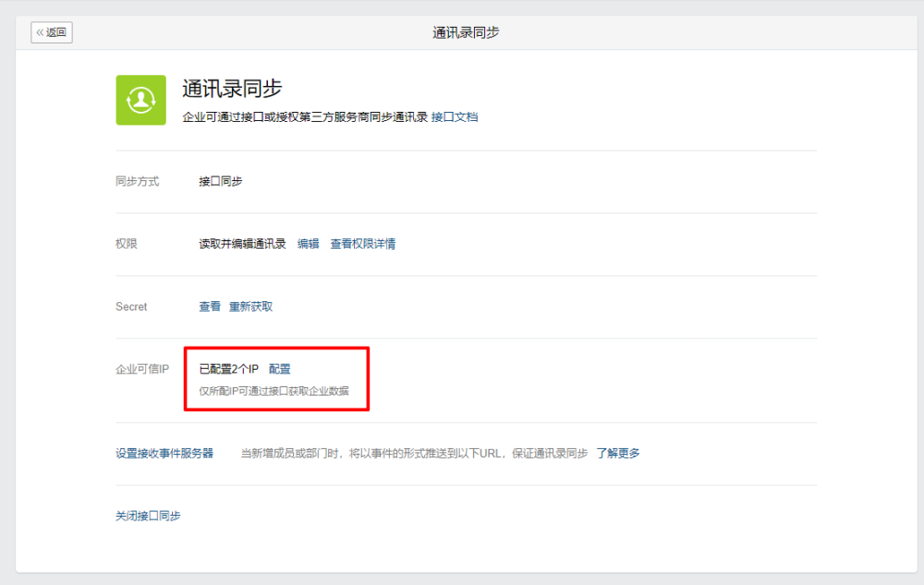924x585 pixels.
Task: Click 配置 to configure trusted IPs
Action: pyautogui.click(x=280, y=369)
